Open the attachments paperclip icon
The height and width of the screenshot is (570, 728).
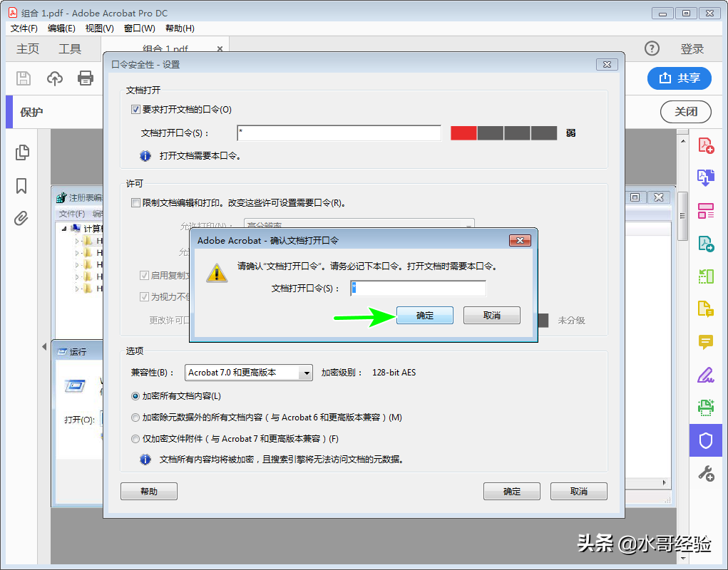[x=21, y=218]
